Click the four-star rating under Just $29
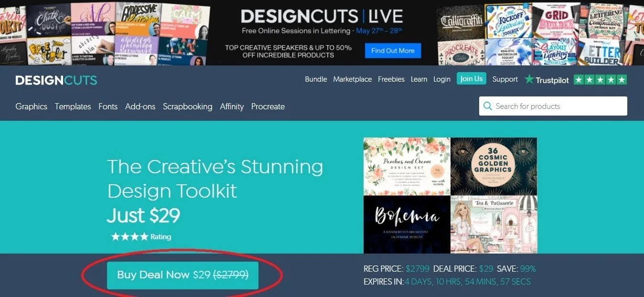644x297 pixels. click(129, 236)
